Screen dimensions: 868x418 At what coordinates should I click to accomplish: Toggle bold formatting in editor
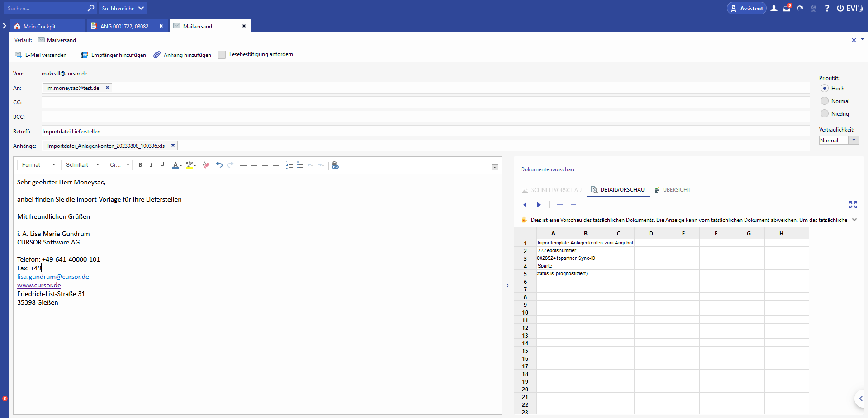[140, 165]
